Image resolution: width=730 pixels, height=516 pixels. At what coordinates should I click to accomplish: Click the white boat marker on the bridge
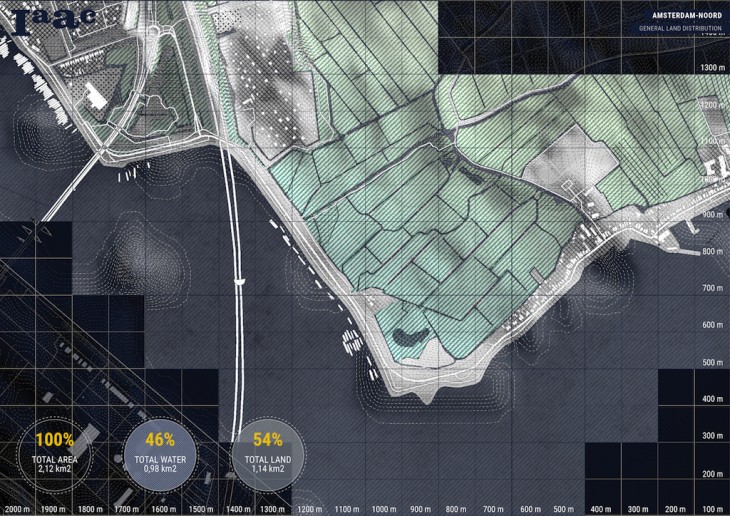click(x=239, y=284)
